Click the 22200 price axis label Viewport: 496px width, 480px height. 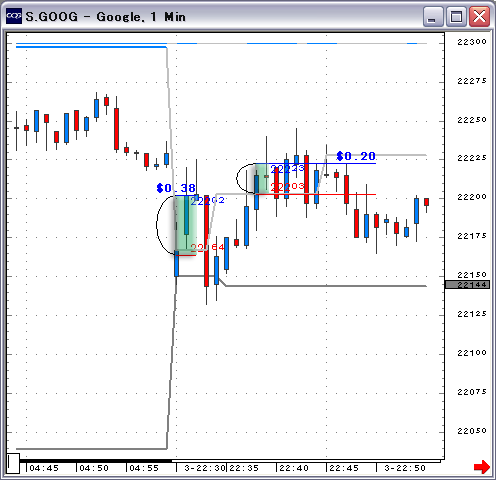[472, 197]
